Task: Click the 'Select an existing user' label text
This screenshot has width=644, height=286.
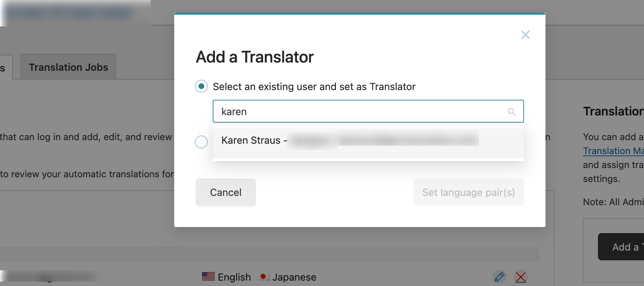Action: click(314, 87)
